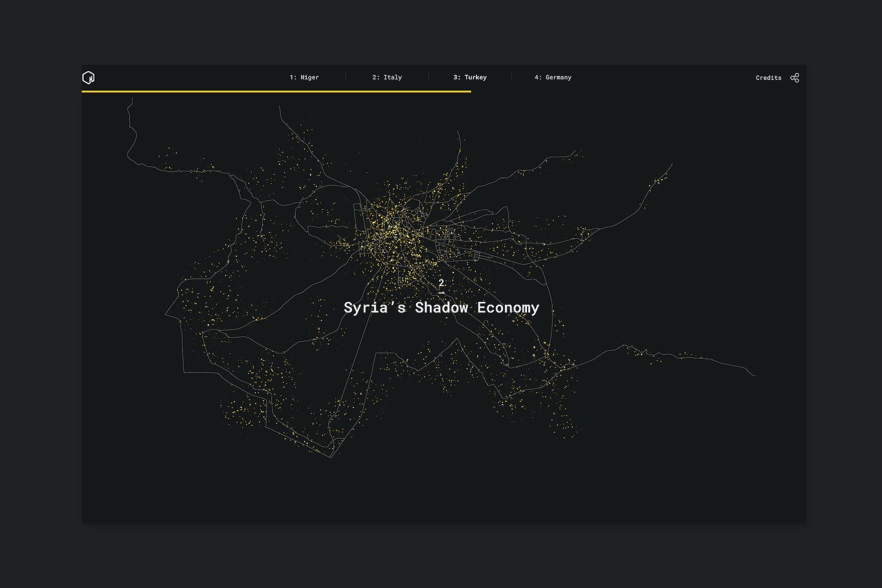This screenshot has height=588, width=882.
Task: Click the right end of yellow progress bar
Action: [469, 92]
